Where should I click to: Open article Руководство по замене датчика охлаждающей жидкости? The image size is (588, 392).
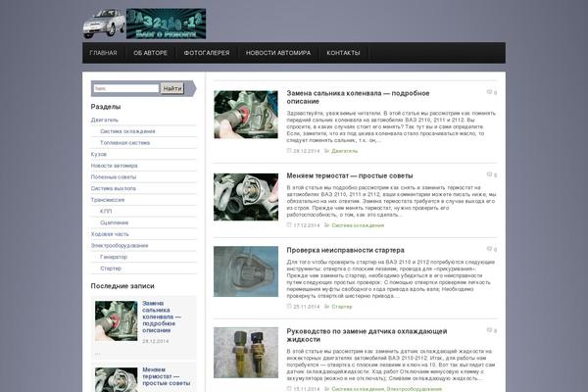(x=367, y=335)
